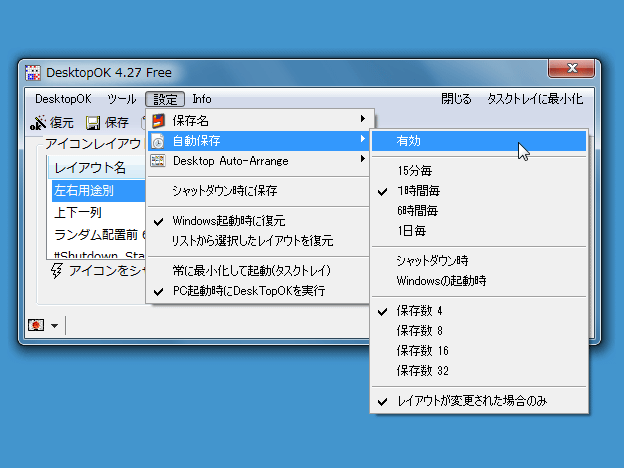The height and width of the screenshot is (468, 624).
Task: Choose the 15分毎 interval
Action: coord(479,171)
